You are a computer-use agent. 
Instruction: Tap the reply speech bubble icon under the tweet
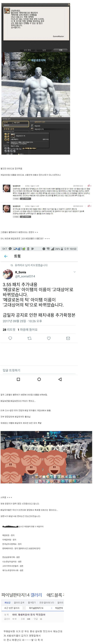pos(10,338)
